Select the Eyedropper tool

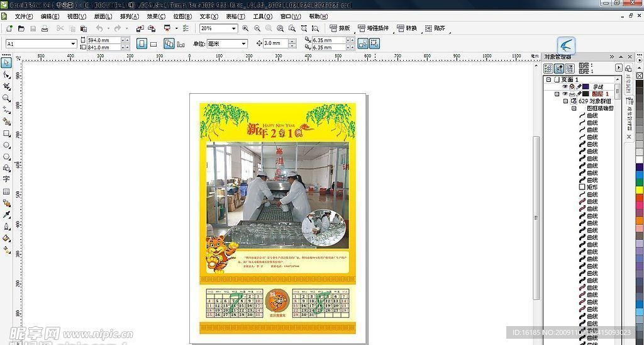point(6,215)
